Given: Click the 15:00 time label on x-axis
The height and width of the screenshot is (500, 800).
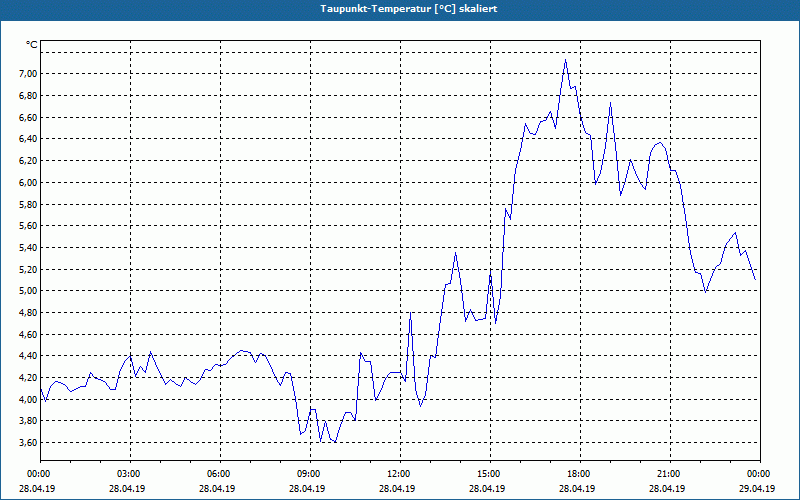Looking at the screenshot, I should [490, 474].
